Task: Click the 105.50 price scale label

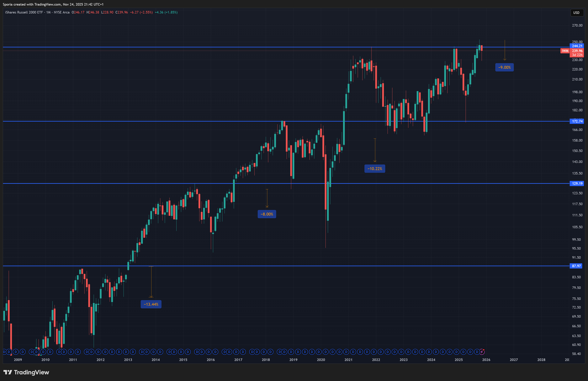Action: [577, 227]
